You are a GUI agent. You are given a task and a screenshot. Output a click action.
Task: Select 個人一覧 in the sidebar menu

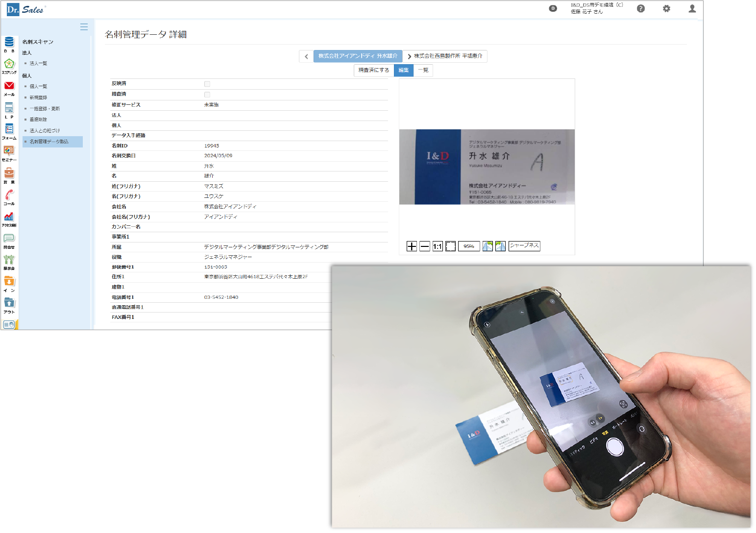[38, 87]
